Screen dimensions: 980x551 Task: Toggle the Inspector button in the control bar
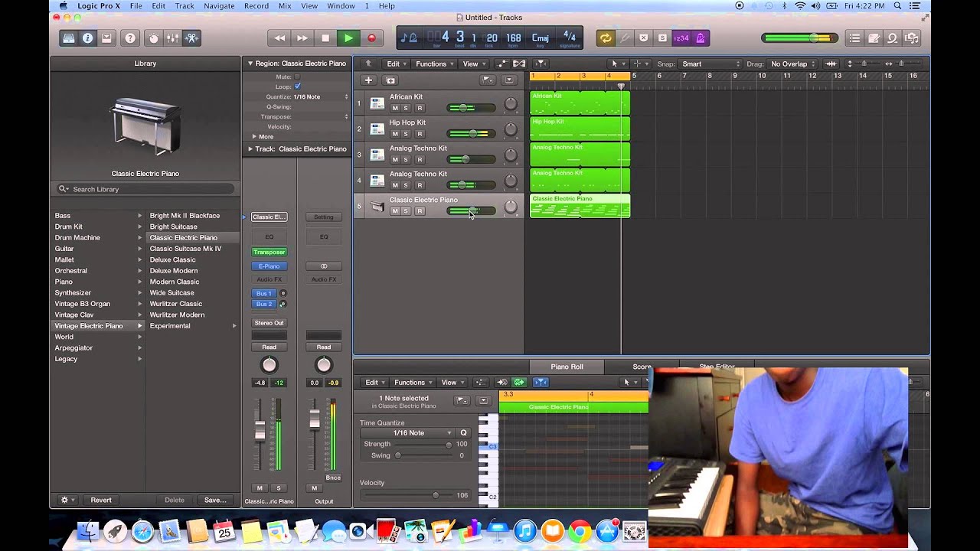point(88,38)
